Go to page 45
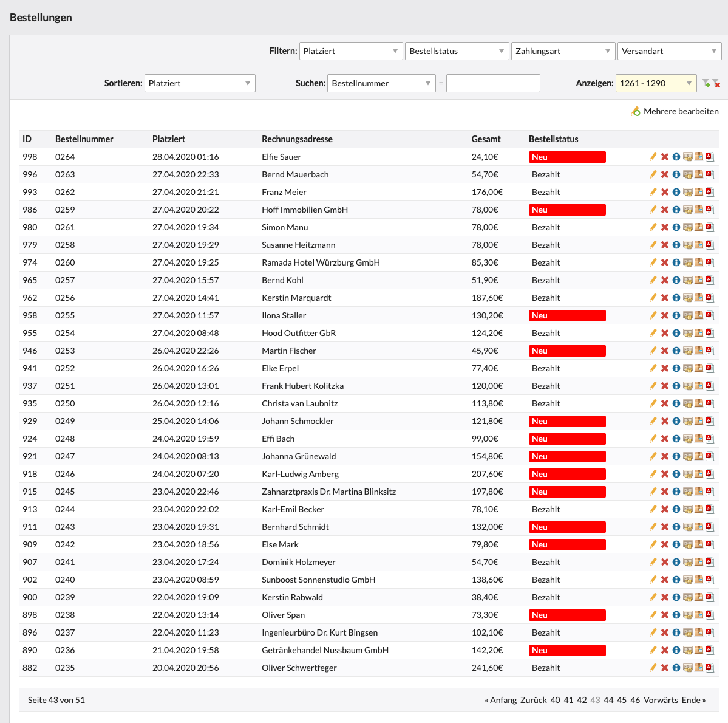 [x=622, y=700]
